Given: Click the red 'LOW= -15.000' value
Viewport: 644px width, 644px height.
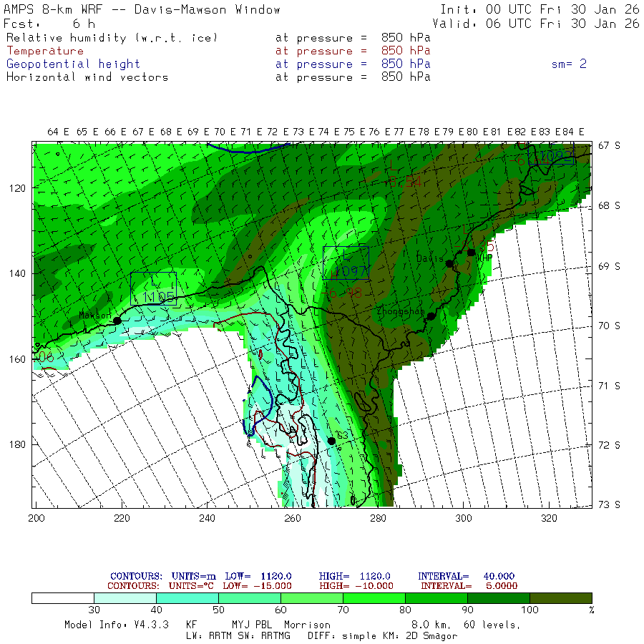Looking at the screenshot, I should point(257,585).
